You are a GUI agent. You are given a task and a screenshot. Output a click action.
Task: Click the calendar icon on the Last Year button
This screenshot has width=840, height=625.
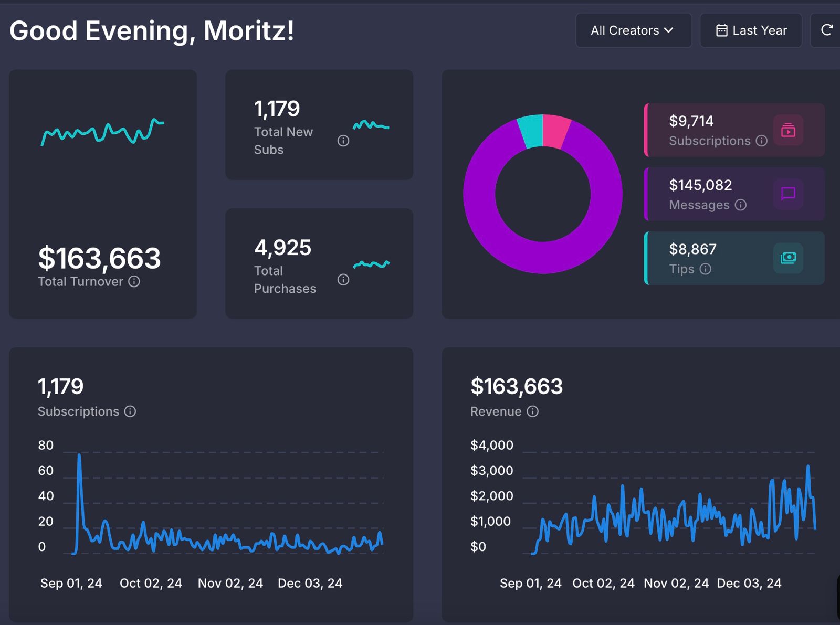(722, 30)
